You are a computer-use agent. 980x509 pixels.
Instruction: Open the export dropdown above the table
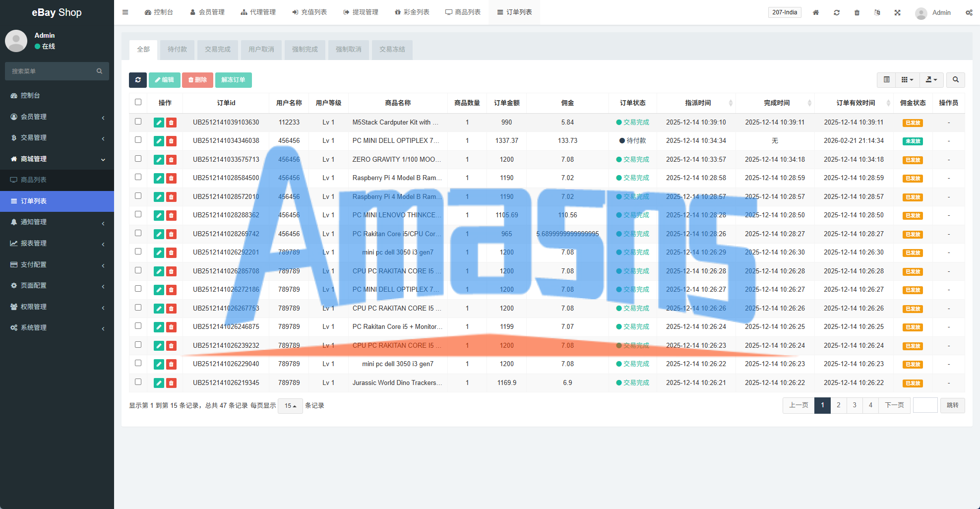pyautogui.click(x=931, y=80)
